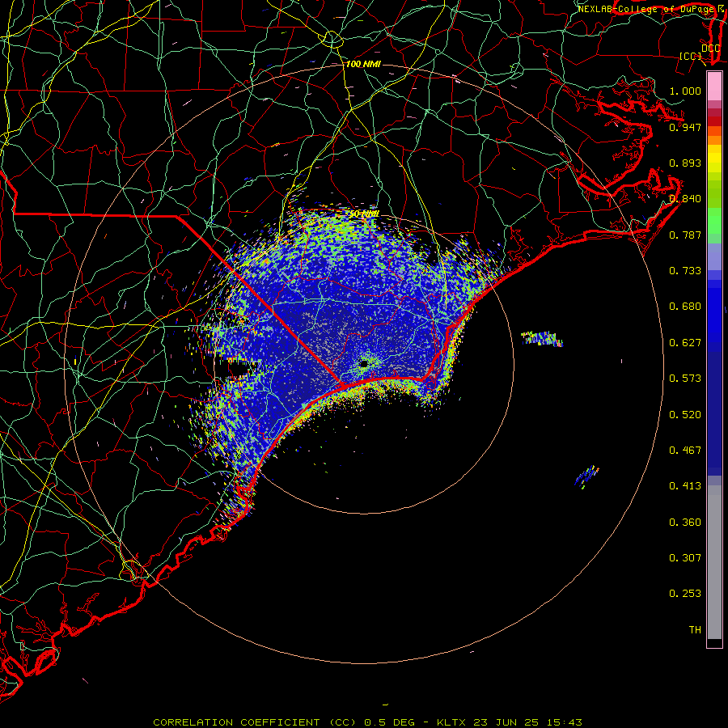The height and width of the screenshot is (728, 728).
Task: Click the 100 NMI range ring label
Action: [363, 64]
